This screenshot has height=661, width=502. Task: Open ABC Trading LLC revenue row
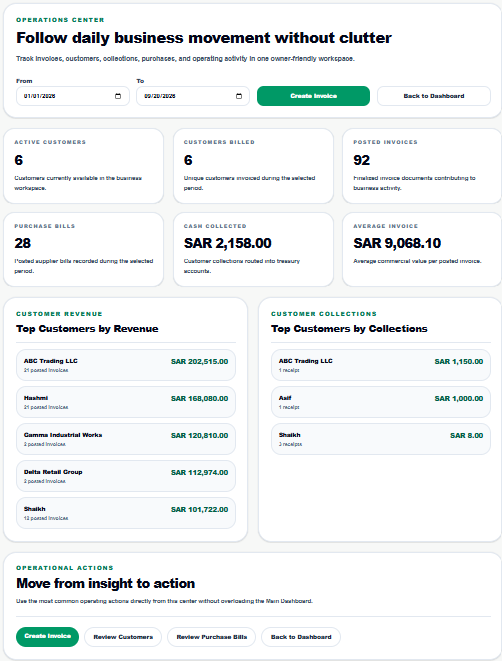126,365
